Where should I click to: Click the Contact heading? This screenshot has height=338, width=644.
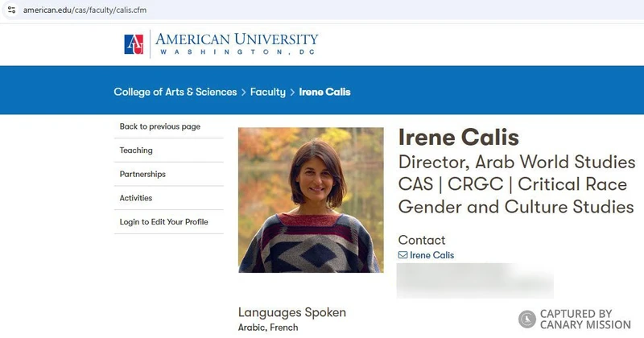[x=421, y=240]
